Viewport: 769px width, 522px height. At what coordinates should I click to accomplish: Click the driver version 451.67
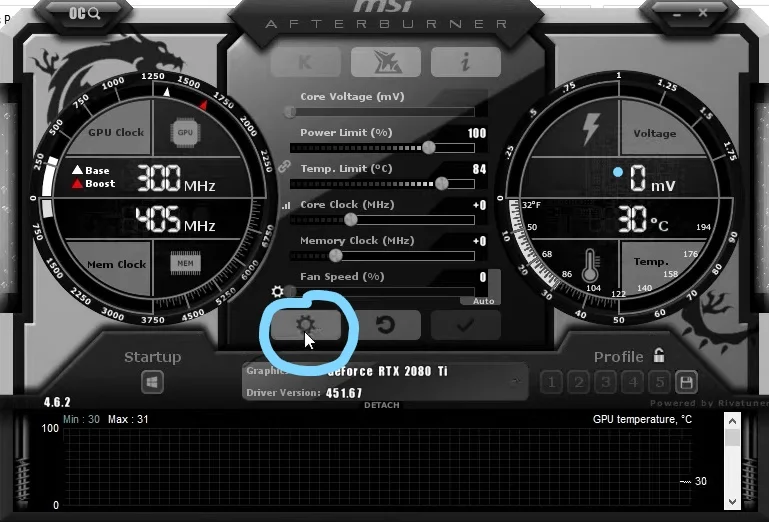[344, 393]
